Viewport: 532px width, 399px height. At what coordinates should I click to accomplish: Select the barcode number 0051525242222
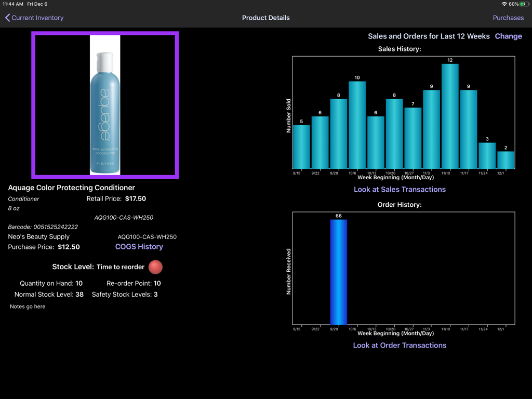43,227
